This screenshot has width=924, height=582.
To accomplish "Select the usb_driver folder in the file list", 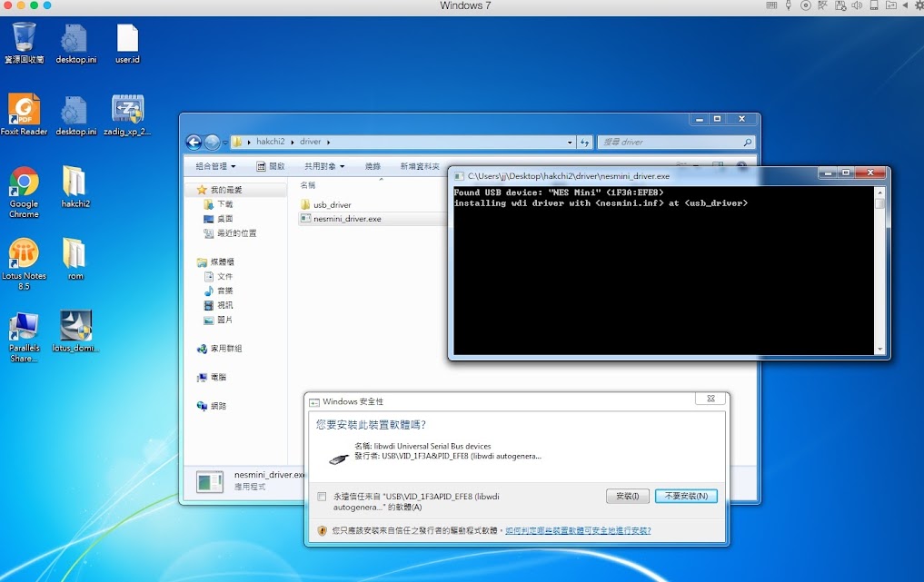I will click(326, 205).
